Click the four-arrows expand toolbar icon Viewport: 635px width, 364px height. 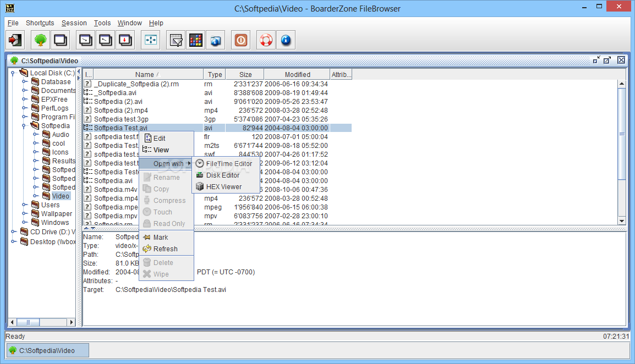(151, 40)
